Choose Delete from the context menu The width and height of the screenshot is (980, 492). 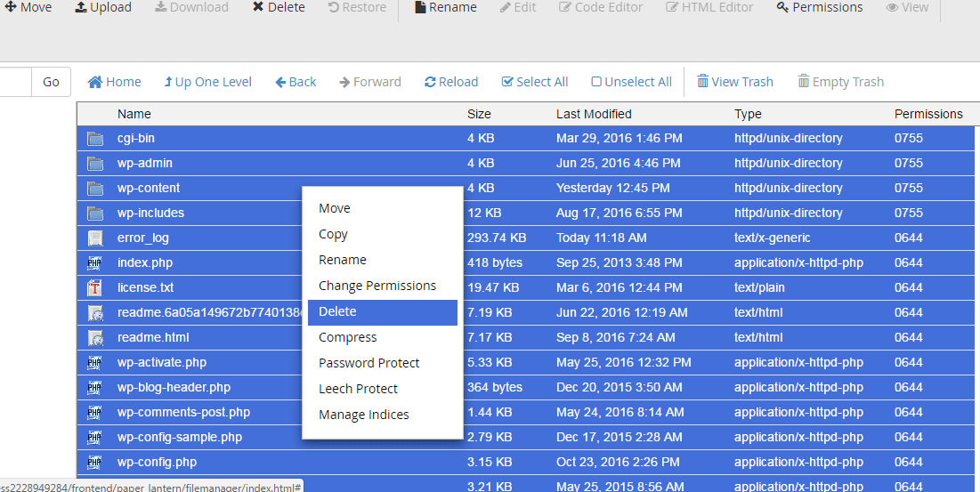[x=337, y=311]
